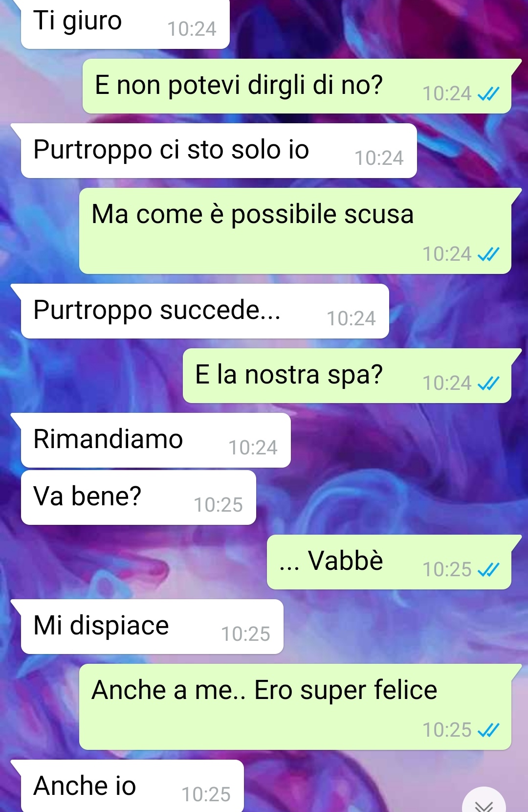This screenshot has height=812, width=528.
Task: Tap the '... Vabbè' message text
Action: [331, 561]
